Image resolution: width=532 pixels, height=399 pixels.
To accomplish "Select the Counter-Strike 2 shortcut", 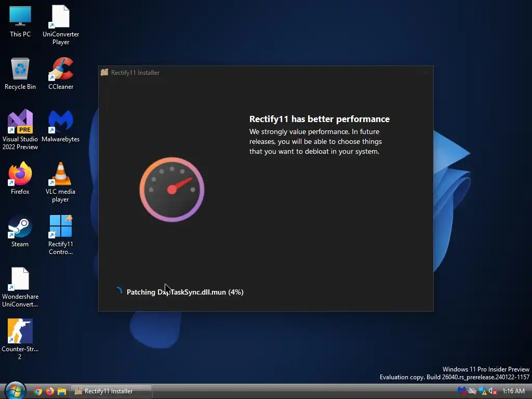I will (x=20, y=339).
